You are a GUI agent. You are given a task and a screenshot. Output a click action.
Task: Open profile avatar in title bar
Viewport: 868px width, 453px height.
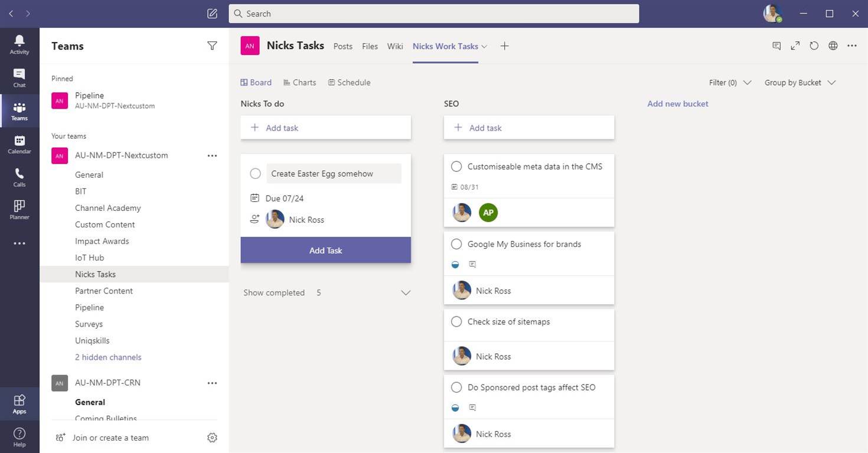[773, 13]
